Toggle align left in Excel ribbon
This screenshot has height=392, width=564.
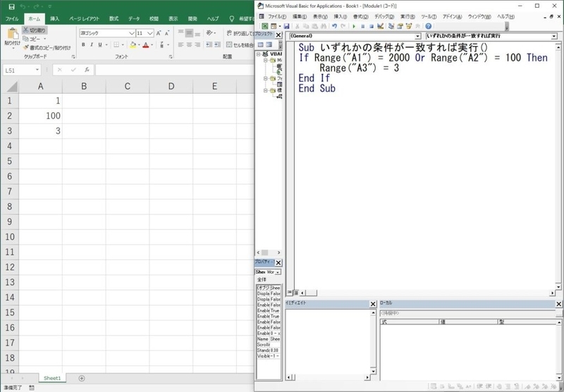pos(181,44)
